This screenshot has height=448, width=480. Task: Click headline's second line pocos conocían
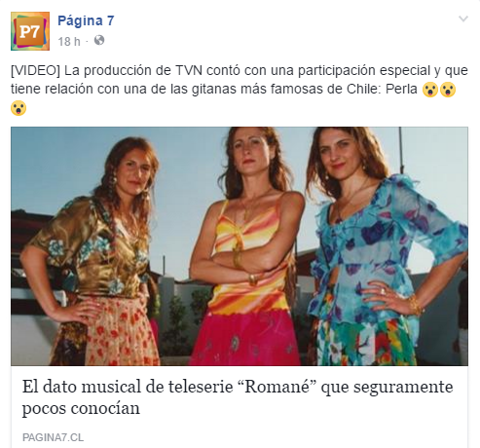[81, 408]
